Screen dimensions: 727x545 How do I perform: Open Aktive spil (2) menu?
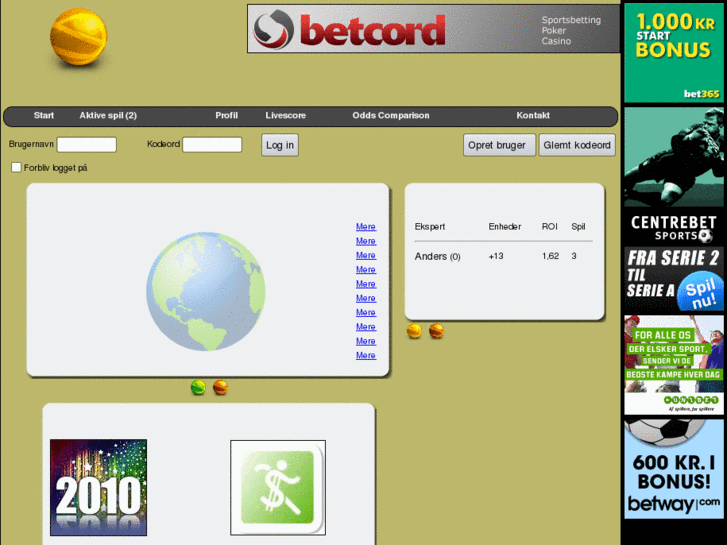(108, 115)
